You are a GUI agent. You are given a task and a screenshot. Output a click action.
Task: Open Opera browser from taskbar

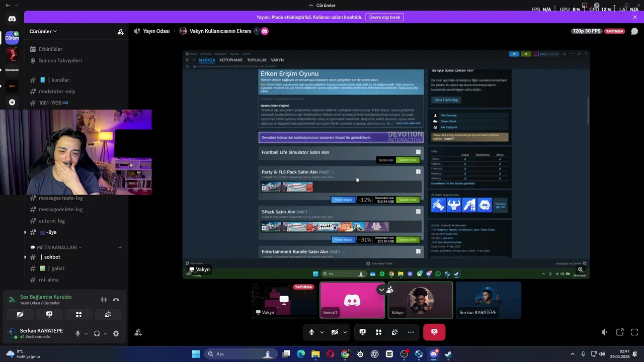pos(331,354)
